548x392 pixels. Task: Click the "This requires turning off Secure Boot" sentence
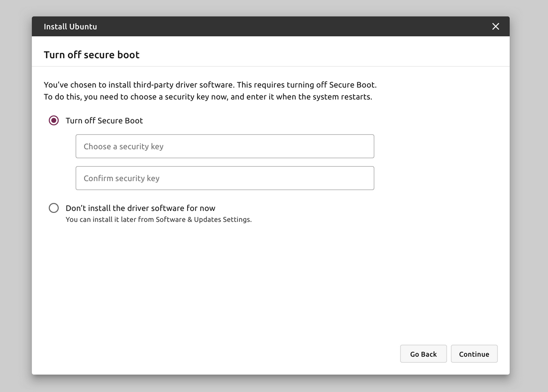(307, 85)
